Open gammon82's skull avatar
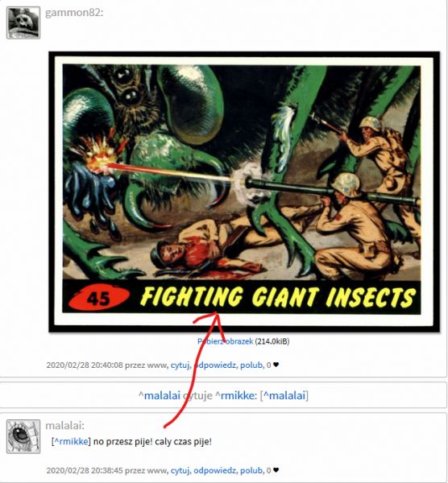Screen dimensions: 448x483 point(23,23)
